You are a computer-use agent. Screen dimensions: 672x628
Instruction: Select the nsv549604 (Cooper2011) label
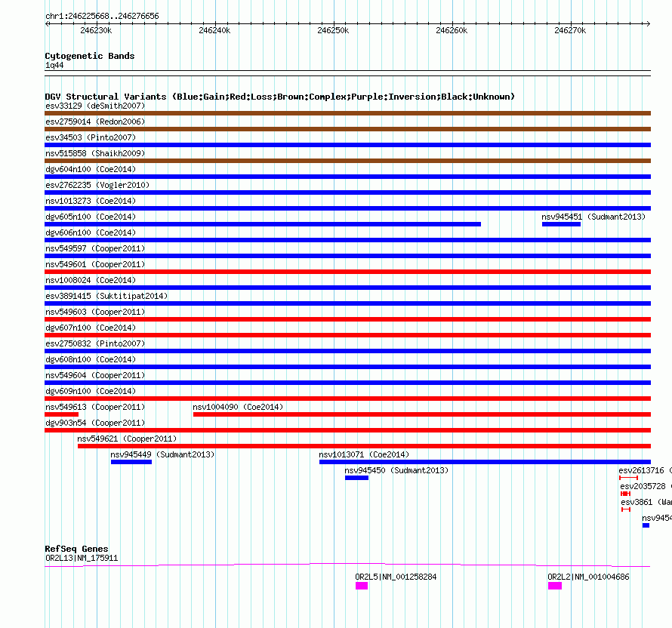click(95, 375)
